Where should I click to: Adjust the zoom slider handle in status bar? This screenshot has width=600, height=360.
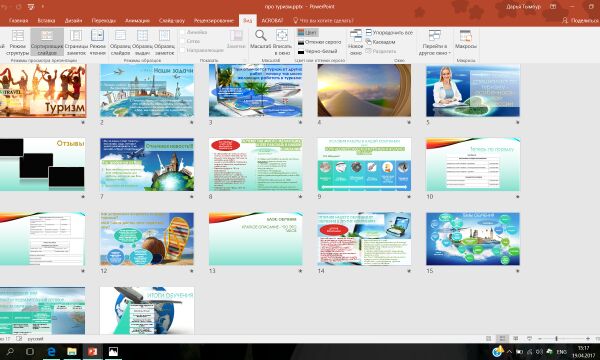pos(556,339)
